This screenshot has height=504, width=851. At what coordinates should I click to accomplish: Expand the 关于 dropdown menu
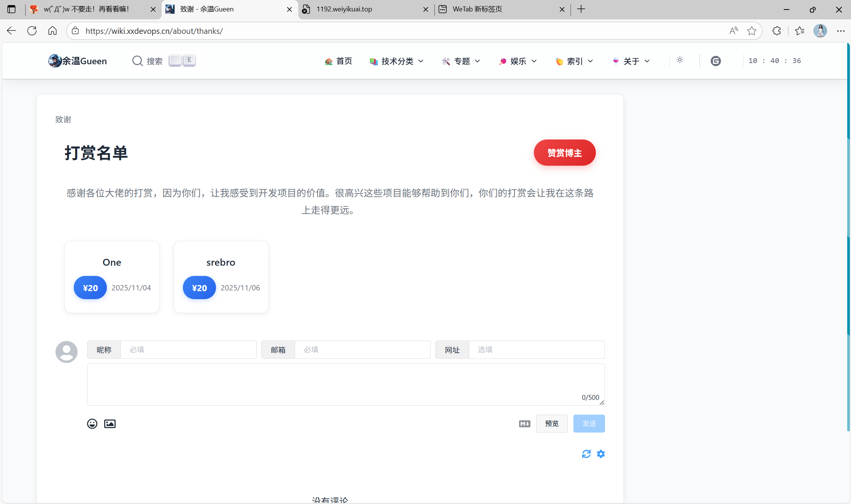(x=631, y=61)
